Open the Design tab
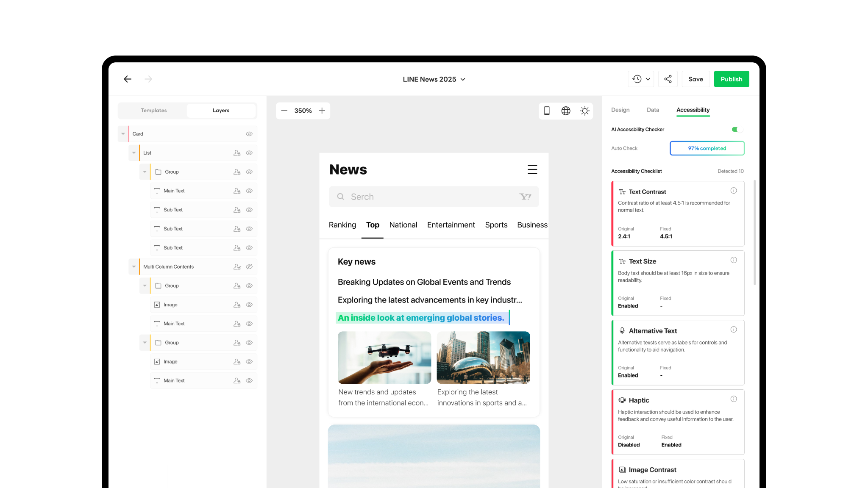Screen dimensions: 868x488 tap(620, 110)
